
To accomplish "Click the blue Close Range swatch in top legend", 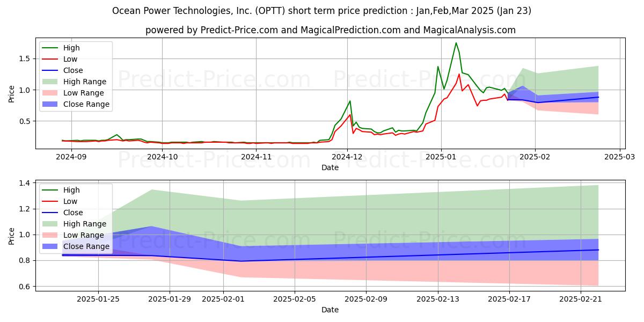I will pyautogui.click(x=52, y=104).
